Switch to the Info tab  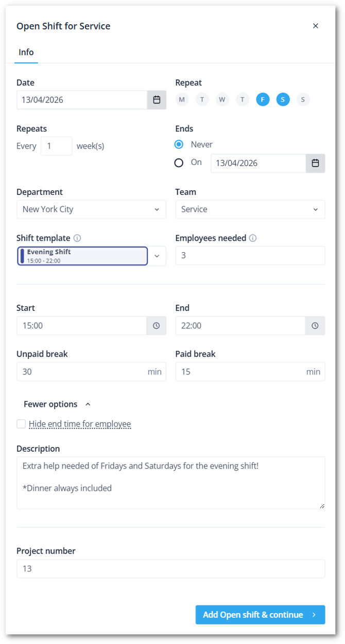[x=26, y=52]
